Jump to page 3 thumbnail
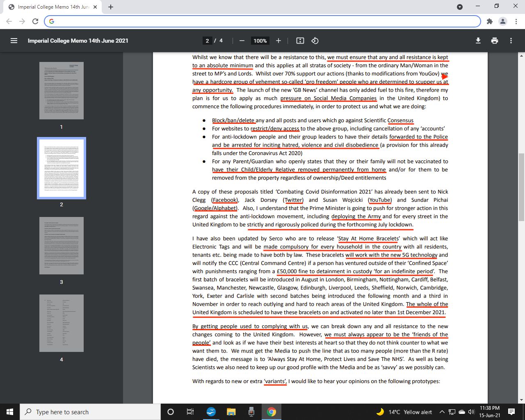The width and height of the screenshot is (525, 420). 62,246
